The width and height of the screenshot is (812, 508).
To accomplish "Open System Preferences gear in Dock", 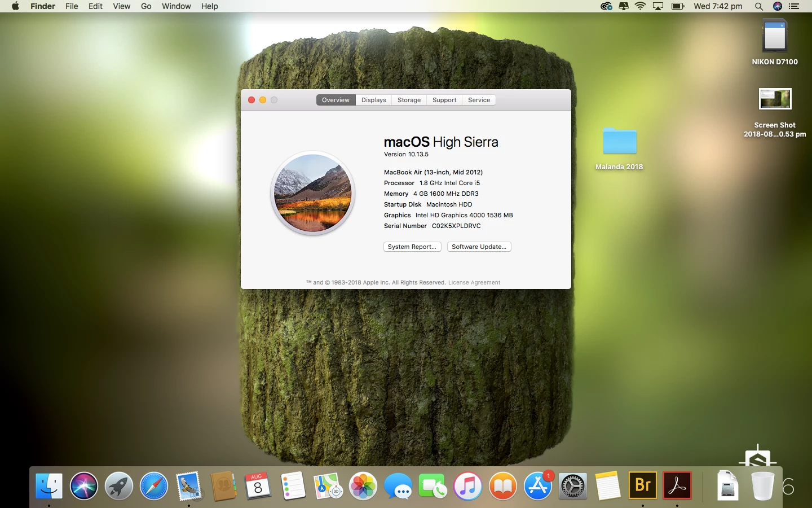I will pyautogui.click(x=572, y=486).
